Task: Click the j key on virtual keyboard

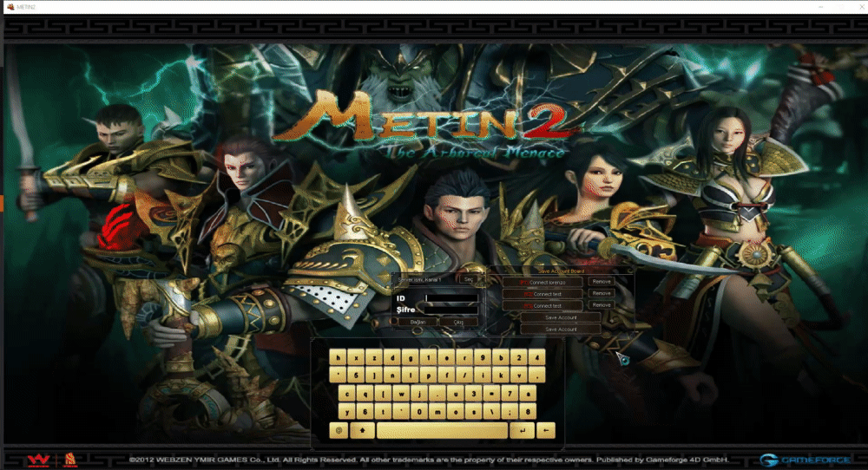Action: coord(419,393)
